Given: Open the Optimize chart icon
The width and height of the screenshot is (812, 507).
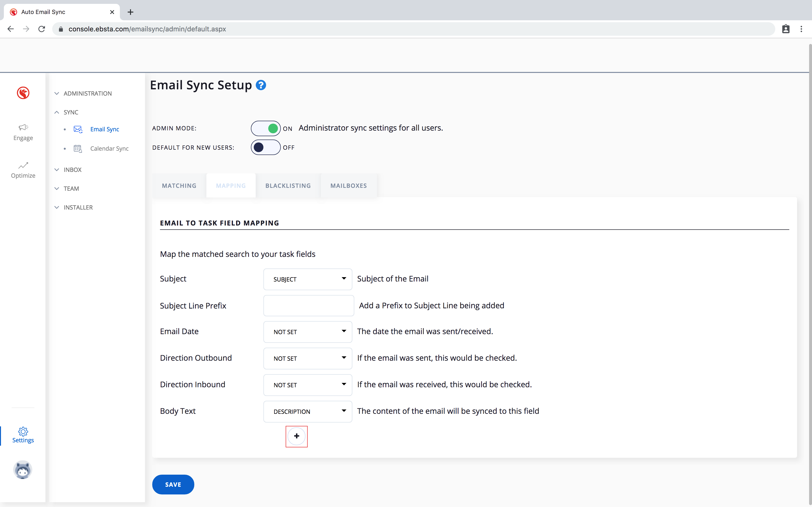Looking at the screenshot, I should click(x=23, y=165).
